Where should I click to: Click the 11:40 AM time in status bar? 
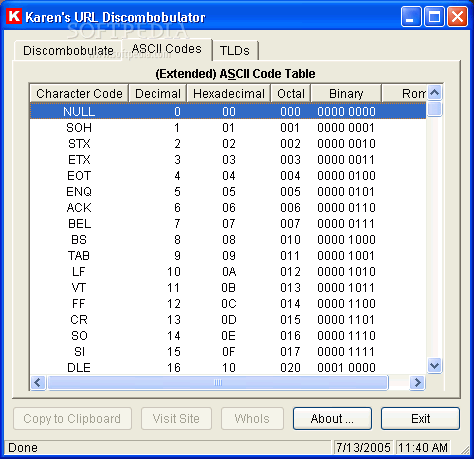pos(423,448)
